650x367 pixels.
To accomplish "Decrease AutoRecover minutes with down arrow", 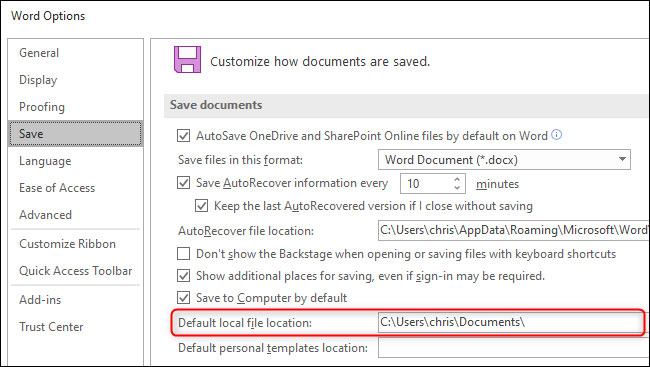I will click(x=457, y=187).
